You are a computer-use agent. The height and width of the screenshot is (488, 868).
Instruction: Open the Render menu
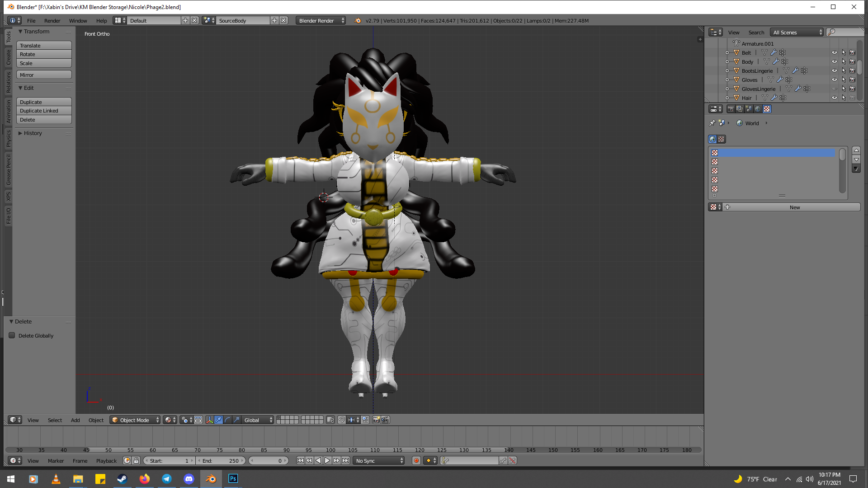[x=52, y=21]
